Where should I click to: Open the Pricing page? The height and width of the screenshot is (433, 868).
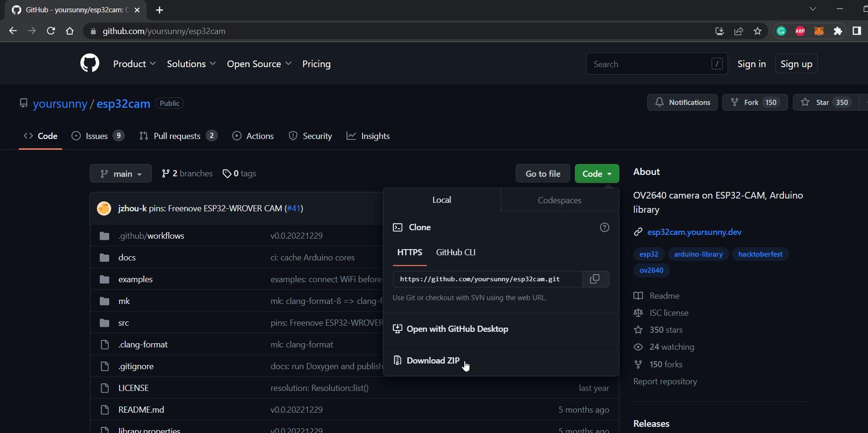click(x=316, y=64)
